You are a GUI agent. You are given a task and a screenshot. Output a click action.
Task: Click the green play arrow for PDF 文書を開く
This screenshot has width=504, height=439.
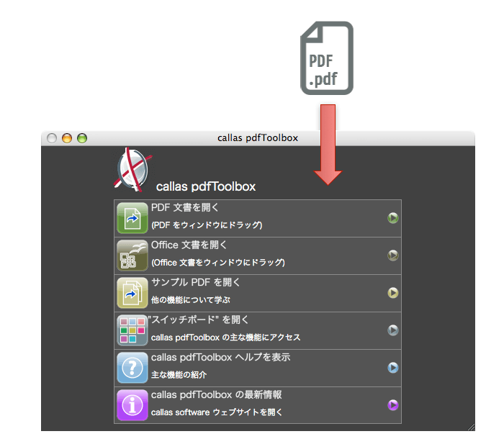[x=393, y=218]
